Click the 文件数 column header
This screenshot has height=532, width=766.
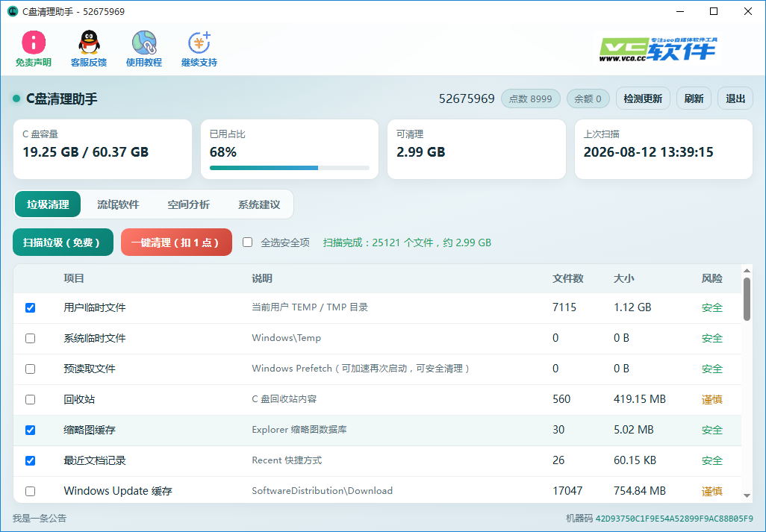tap(567, 278)
